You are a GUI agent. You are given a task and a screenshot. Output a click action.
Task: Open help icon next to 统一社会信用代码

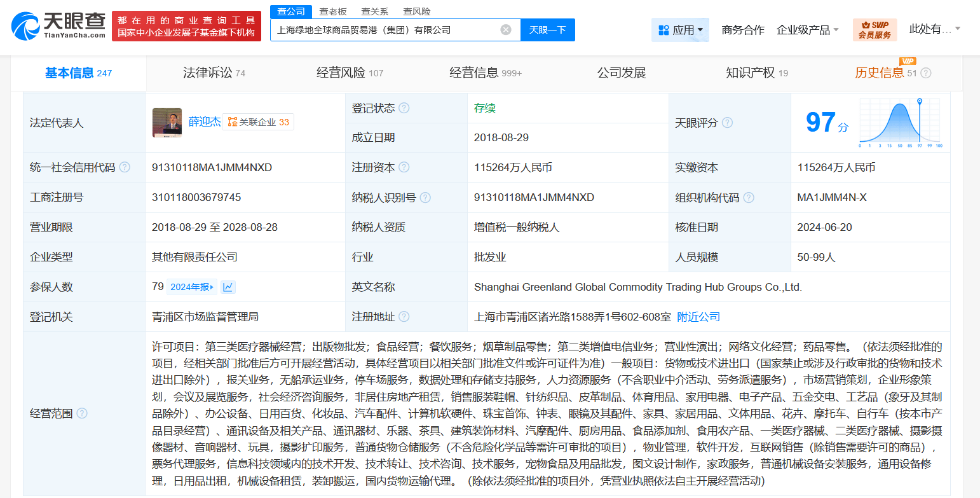(125, 167)
